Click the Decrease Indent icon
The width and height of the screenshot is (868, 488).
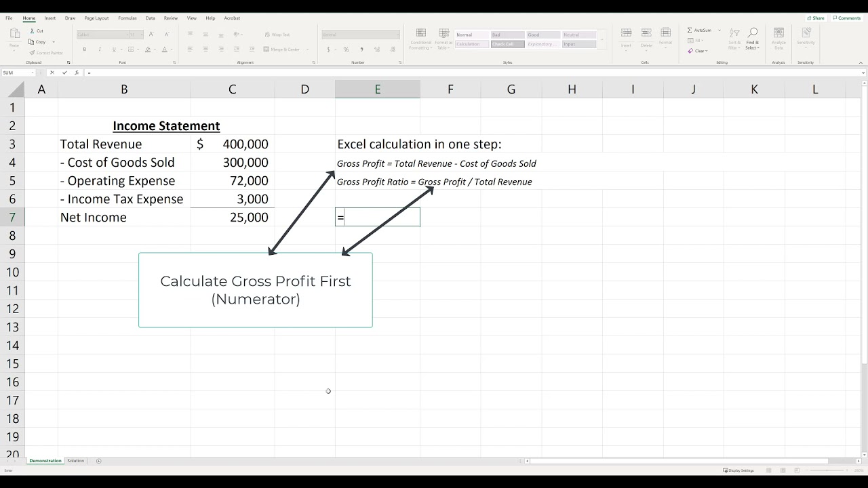click(x=237, y=49)
